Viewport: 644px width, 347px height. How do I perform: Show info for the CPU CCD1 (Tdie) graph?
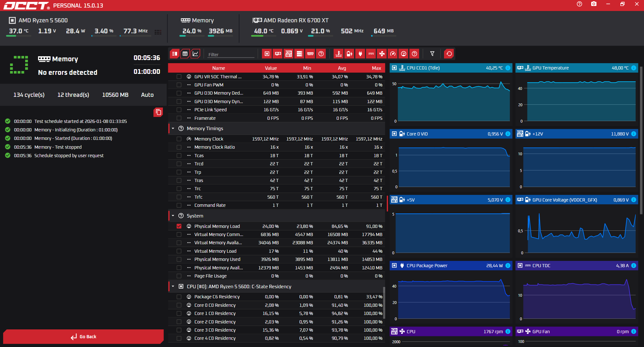click(508, 68)
